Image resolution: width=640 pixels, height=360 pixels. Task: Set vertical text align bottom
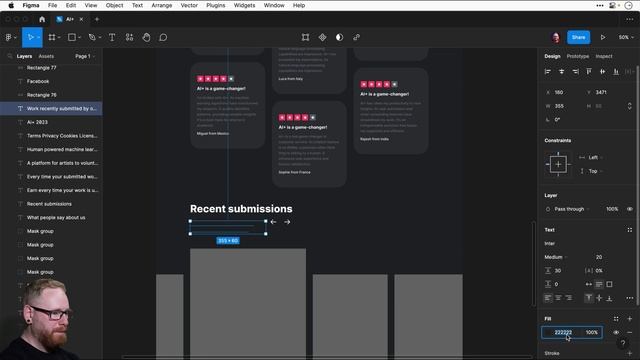609,298
